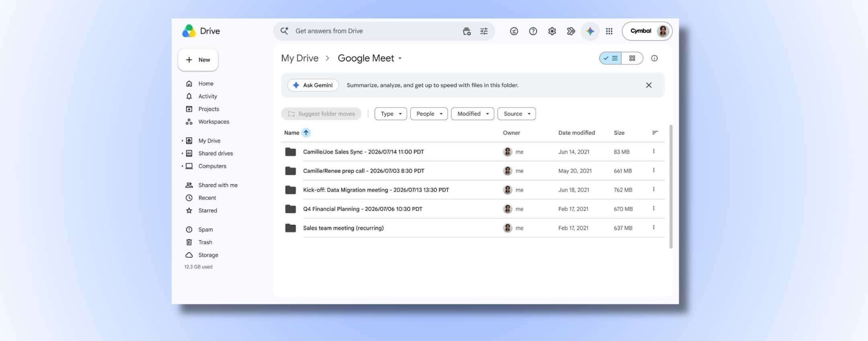Image resolution: width=868 pixels, height=341 pixels.
Task: Switch to grid layout view
Action: point(632,58)
